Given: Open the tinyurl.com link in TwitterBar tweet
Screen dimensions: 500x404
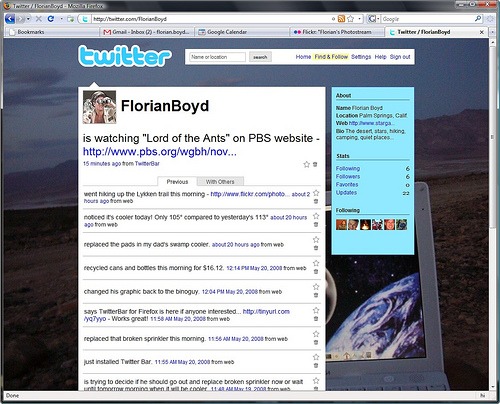Looking at the screenshot, I should pos(266,312).
